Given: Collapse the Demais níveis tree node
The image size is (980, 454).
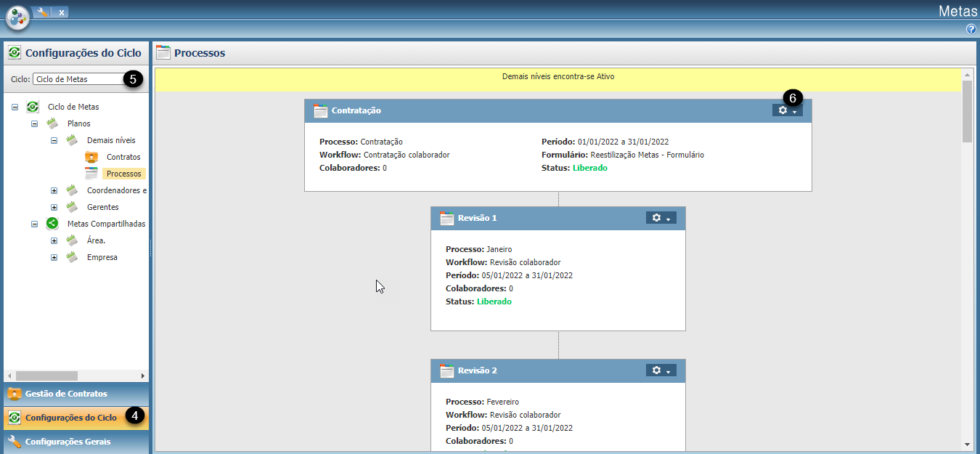Looking at the screenshot, I should coord(54,140).
